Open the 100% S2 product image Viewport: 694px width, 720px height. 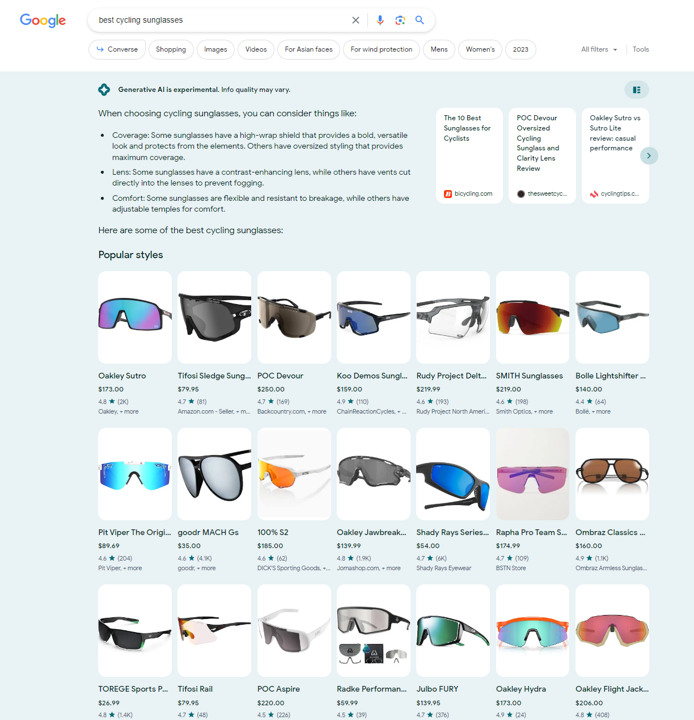[x=294, y=474]
